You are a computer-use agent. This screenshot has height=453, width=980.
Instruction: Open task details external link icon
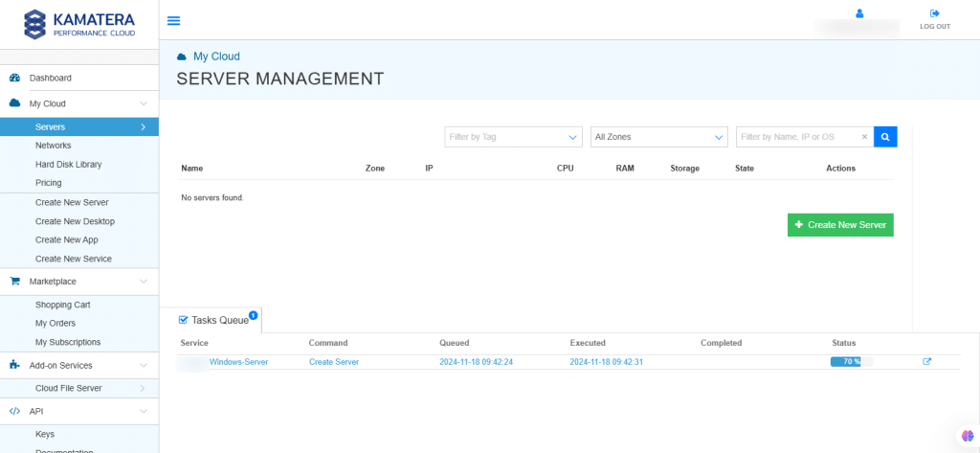coord(926,362)
